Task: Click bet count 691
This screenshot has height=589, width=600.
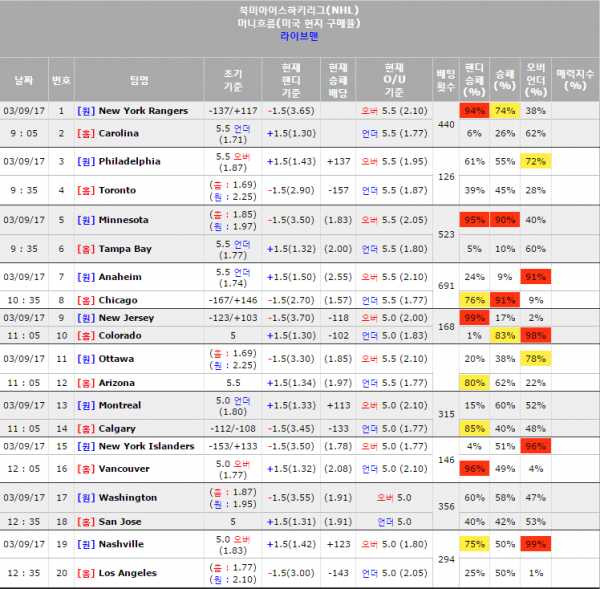Action: (x=446, y=286)
